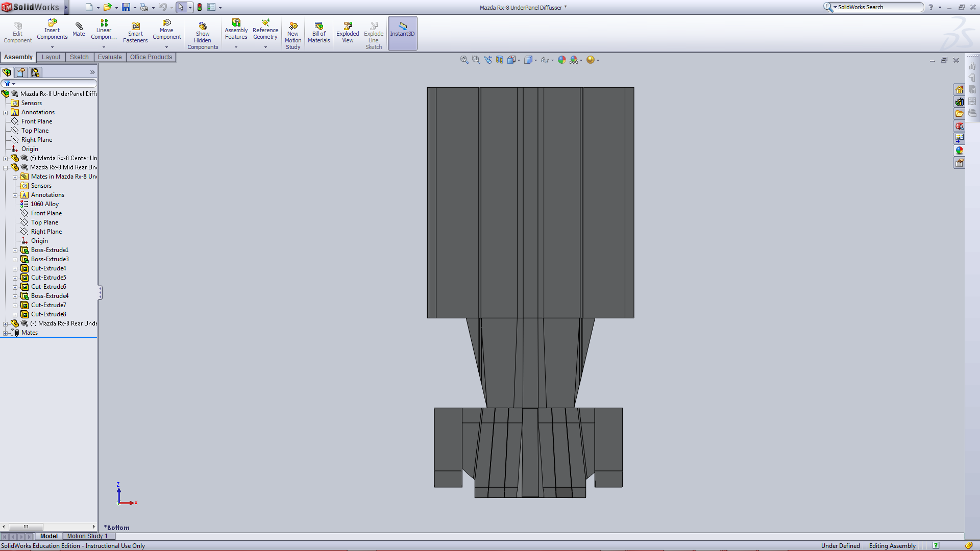This screenshot has width=980, height=551.
Task: Switch to the Evaluate tab
Action: click(x=110, y=57)
